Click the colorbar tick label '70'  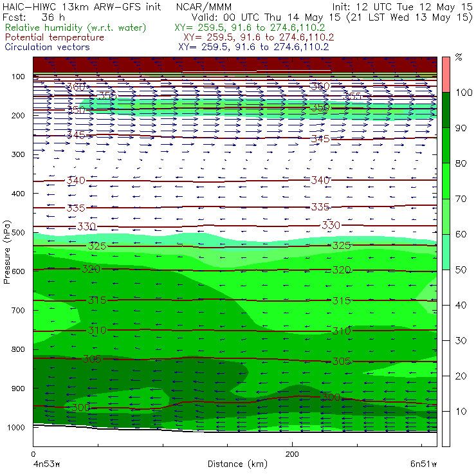pos(461,199)
